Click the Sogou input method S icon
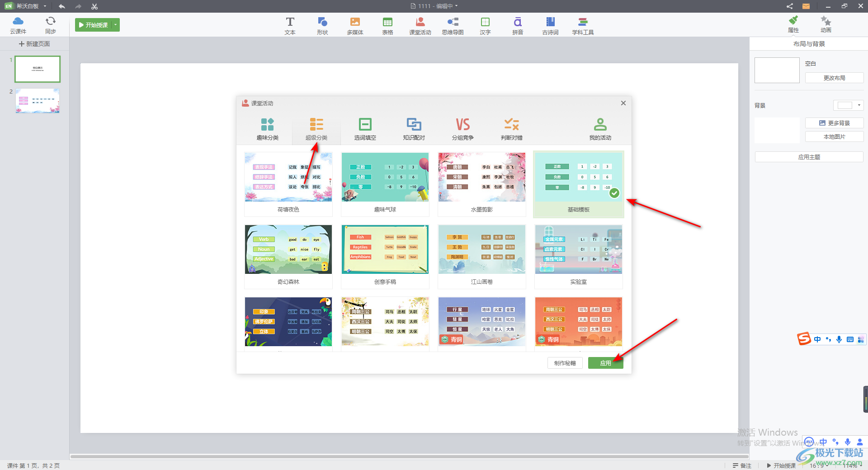The image size is (868, 470). (804, 338)
